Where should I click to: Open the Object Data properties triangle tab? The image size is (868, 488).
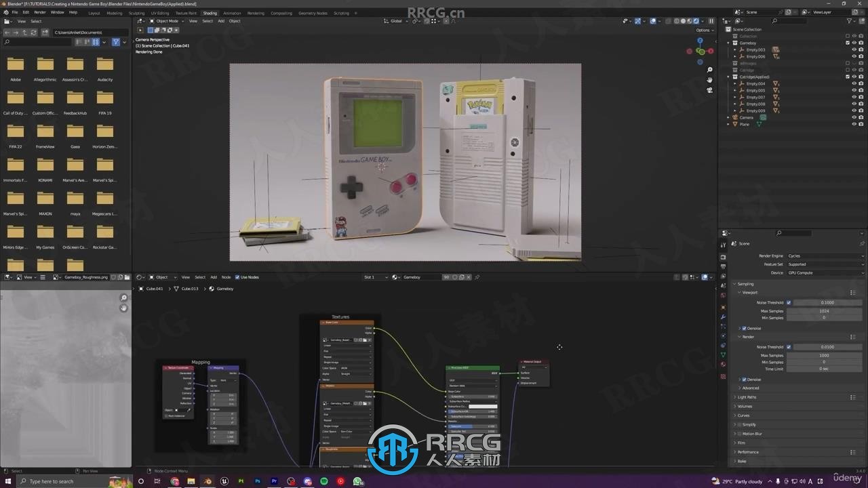coord(723,354)
